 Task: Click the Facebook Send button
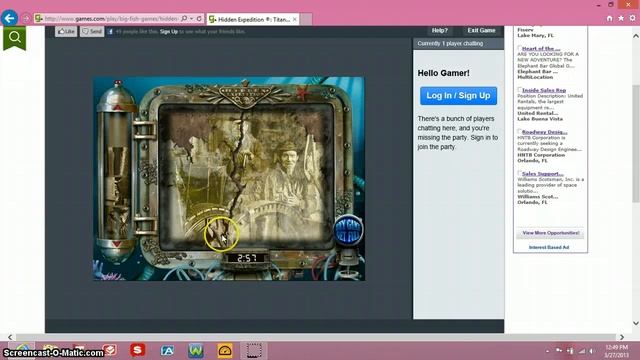[x=92, y=31]
